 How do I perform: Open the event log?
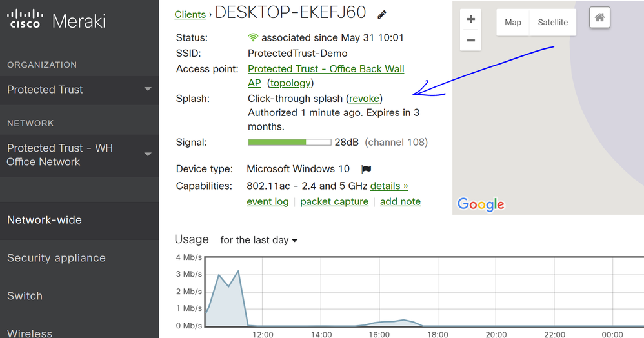tap(267, 202)
